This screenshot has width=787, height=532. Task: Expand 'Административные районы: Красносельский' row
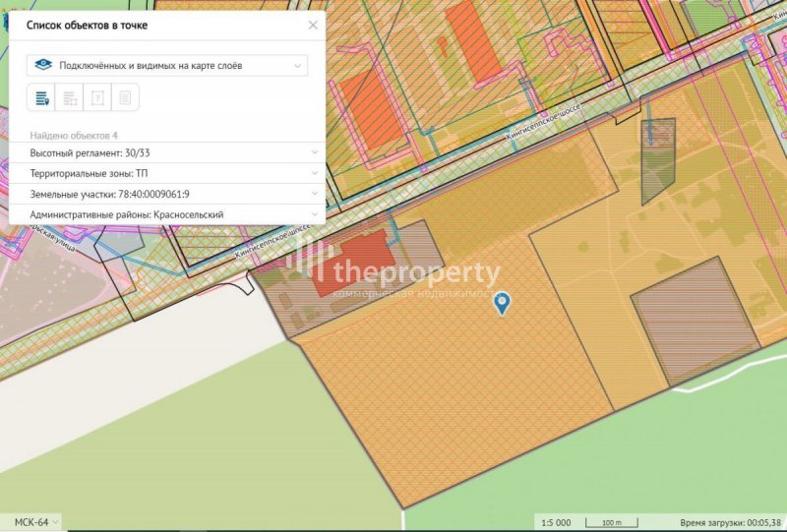(x=314, y=214)
